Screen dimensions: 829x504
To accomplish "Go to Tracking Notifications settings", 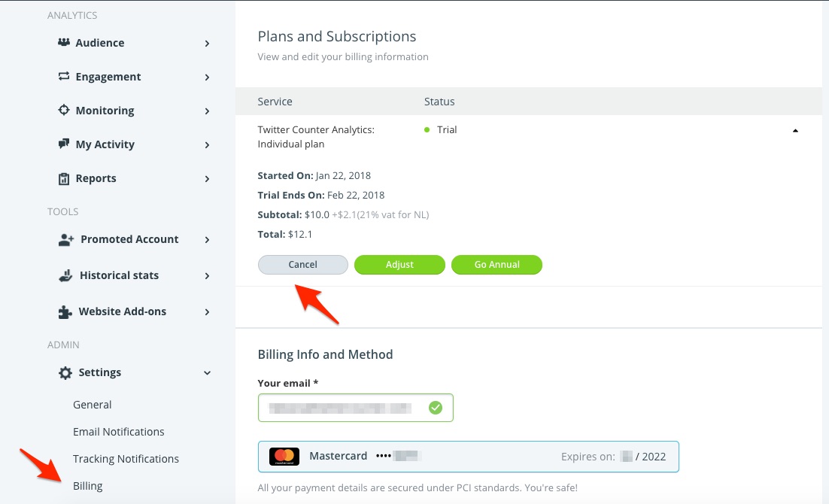I will pyautogui.click(x=126, y=459).
